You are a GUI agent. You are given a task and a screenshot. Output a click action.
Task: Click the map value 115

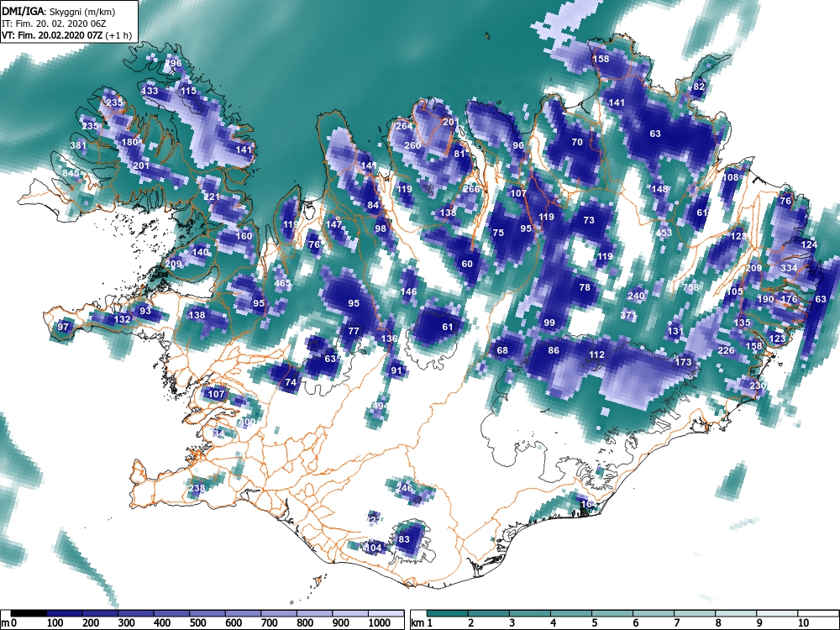(188, 91)
